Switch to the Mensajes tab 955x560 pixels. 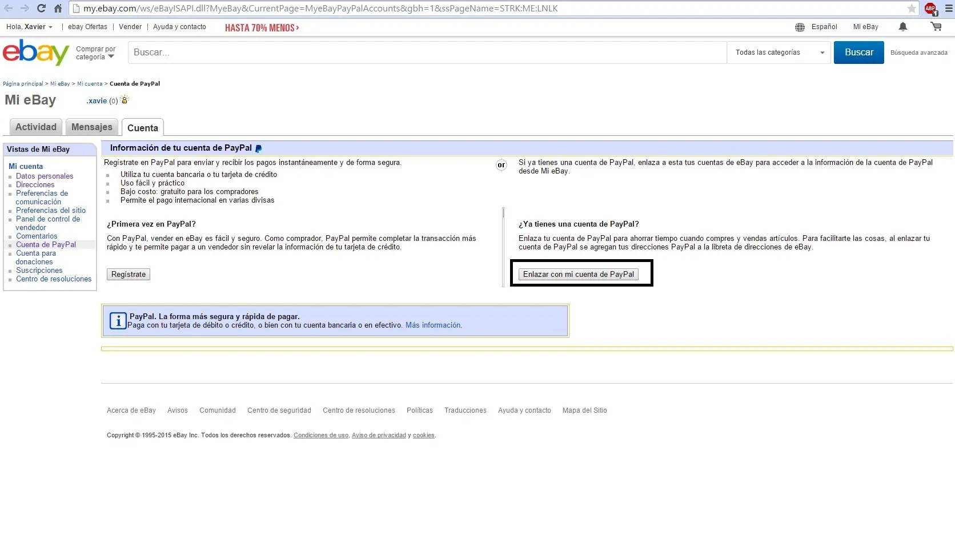pyautogui.click(x=92, y=127)
